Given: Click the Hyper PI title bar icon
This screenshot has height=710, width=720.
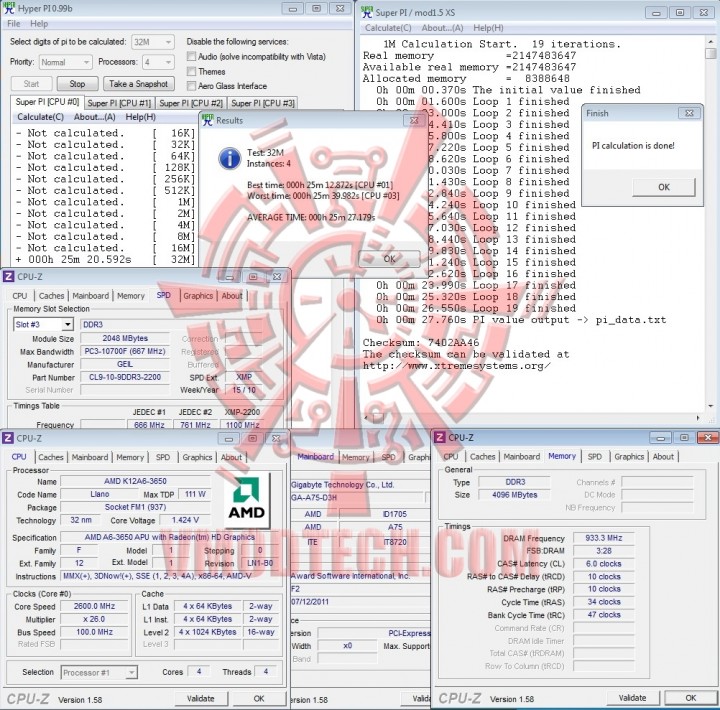Looking at the screenshot, I should point(9,8).
